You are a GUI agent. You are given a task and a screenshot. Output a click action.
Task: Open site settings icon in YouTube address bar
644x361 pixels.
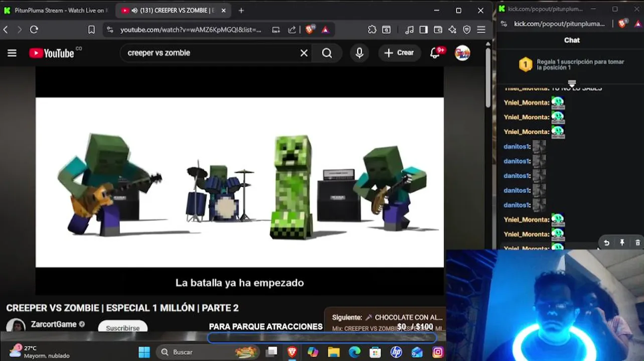[110, 30]
